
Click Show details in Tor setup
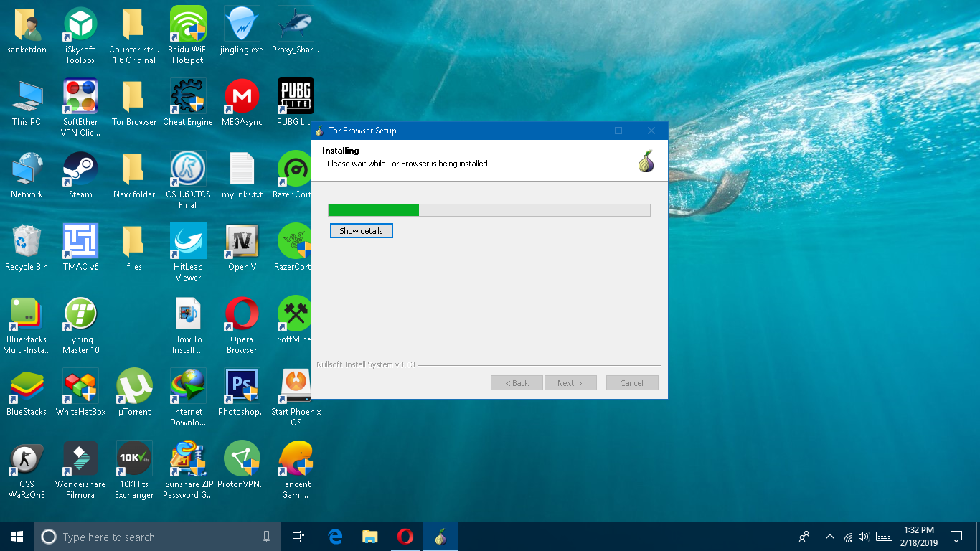[x=361, y=231]
